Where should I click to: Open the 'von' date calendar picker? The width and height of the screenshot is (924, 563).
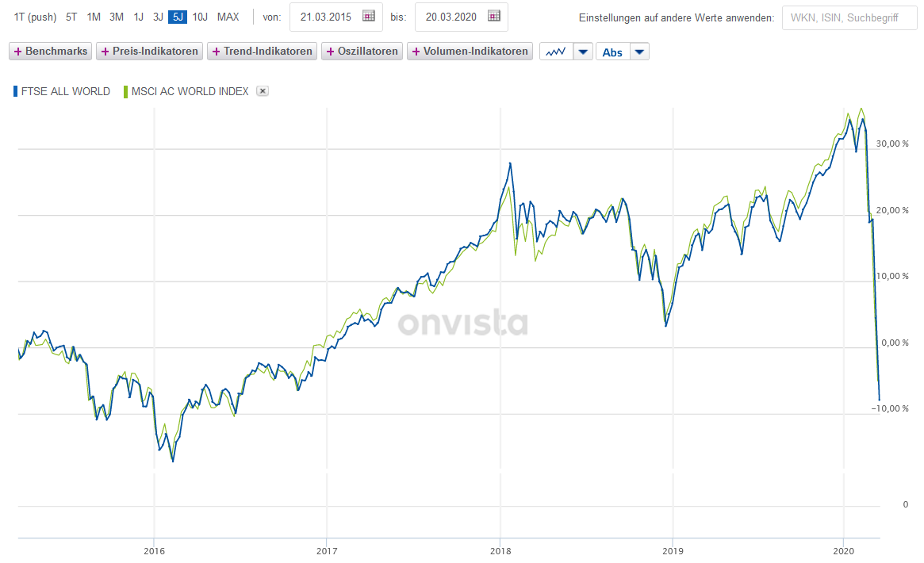(369, 16)
